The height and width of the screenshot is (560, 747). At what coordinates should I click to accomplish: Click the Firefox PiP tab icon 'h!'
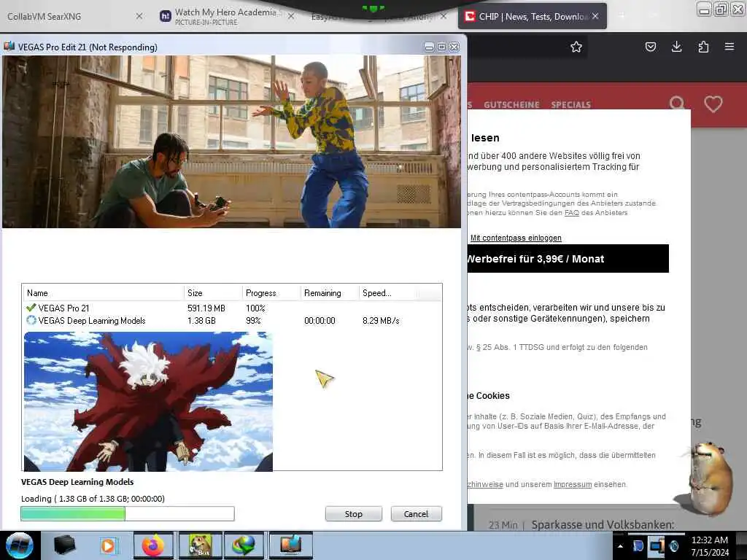tap(166, 16)
